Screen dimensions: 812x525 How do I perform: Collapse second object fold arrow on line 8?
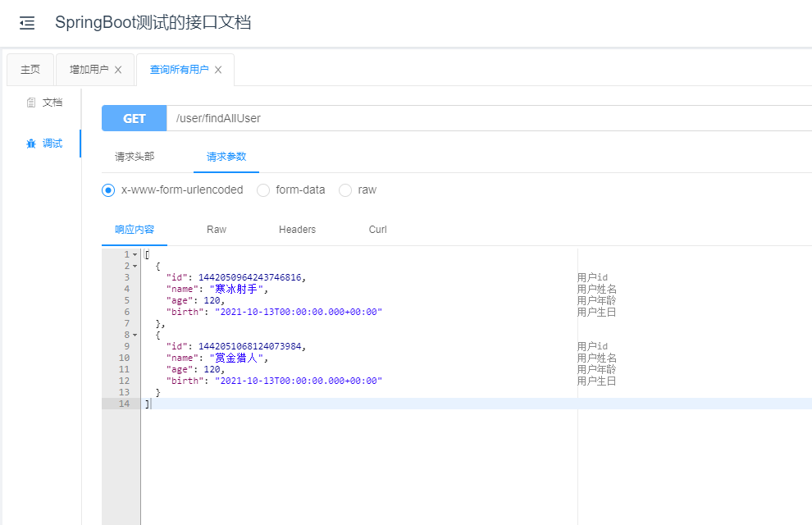[x=135, y=335]
